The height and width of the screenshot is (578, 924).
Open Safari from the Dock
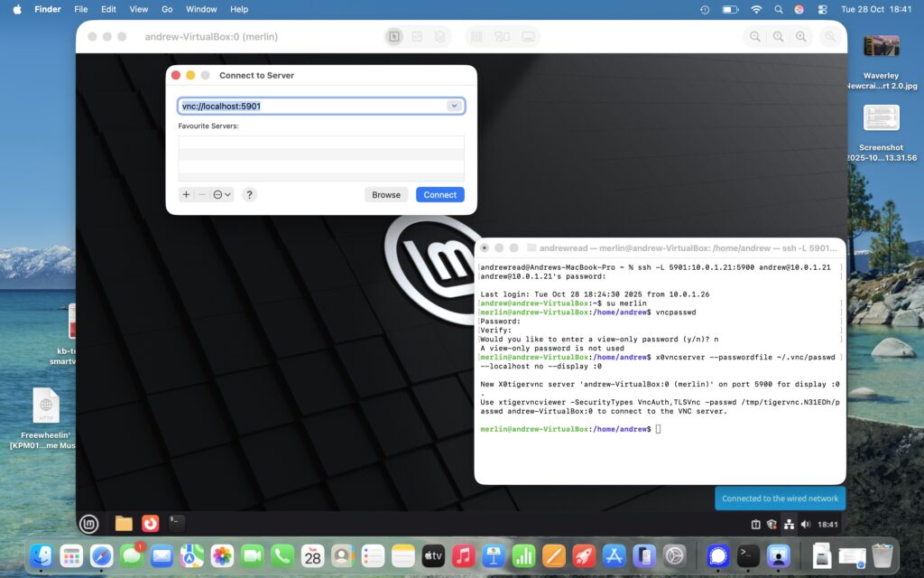click(x=102, y=555)
